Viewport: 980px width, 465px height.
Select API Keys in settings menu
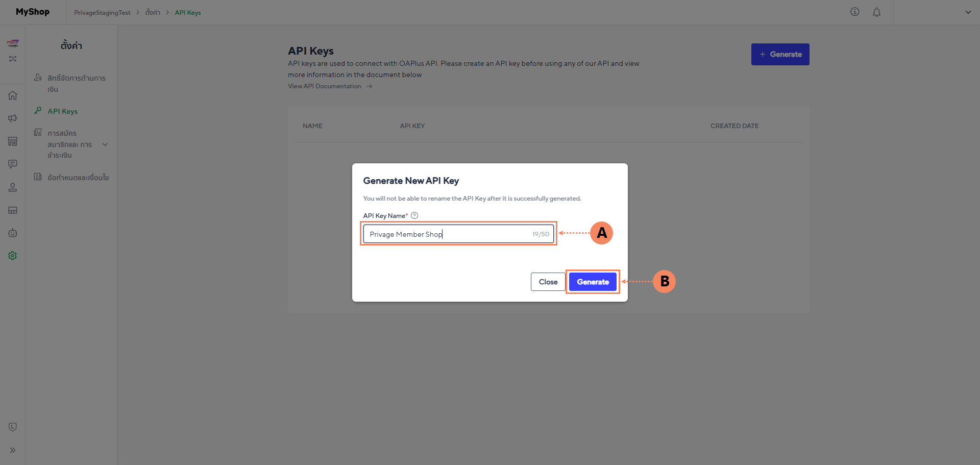[x=62, y=111]
